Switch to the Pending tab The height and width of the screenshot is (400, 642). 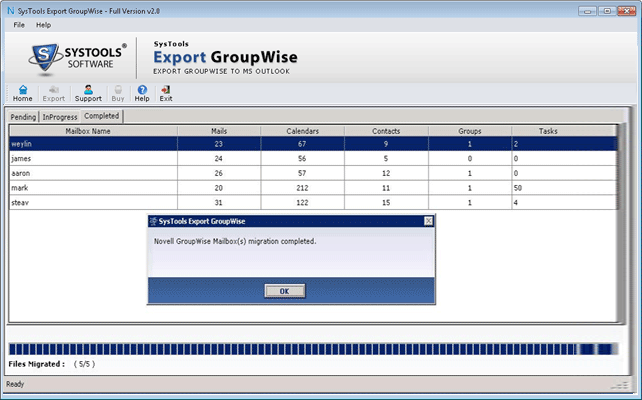pos(23,117)
